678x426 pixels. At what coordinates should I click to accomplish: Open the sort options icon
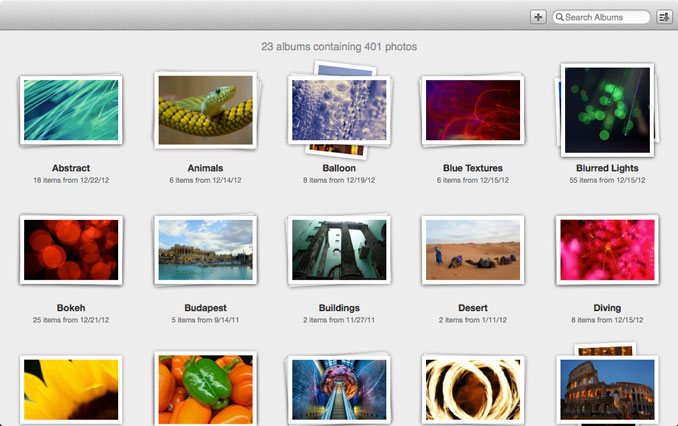[664, 17]
